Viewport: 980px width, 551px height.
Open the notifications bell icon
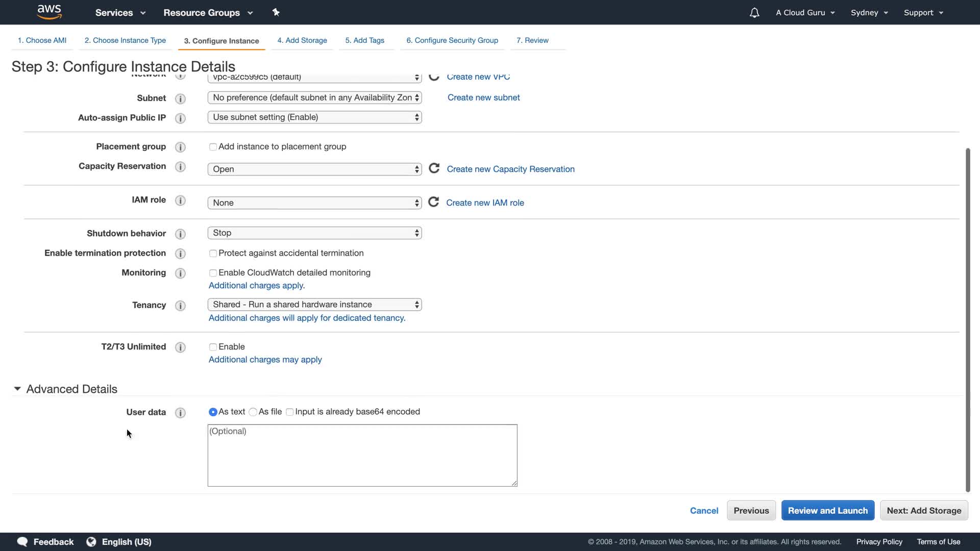754,13
